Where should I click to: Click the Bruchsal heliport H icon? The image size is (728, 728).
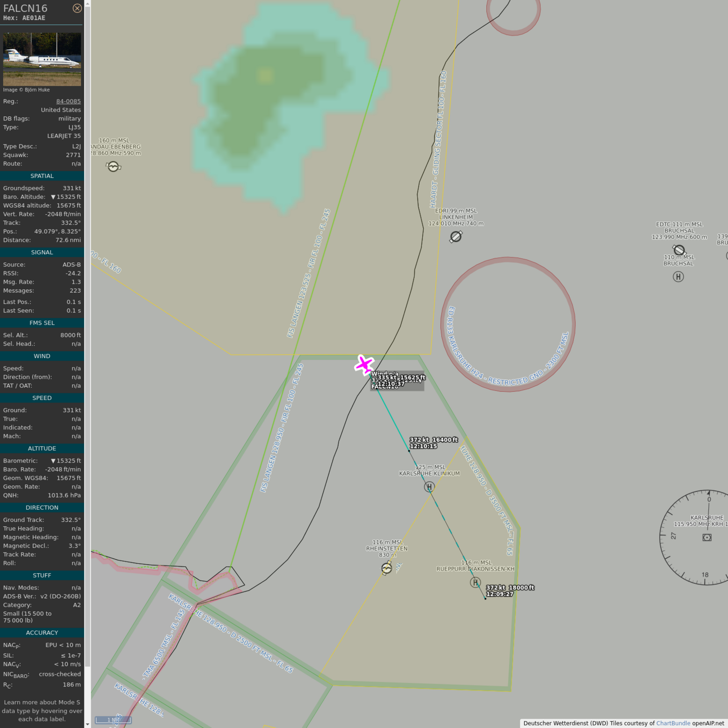coord(678,277)
